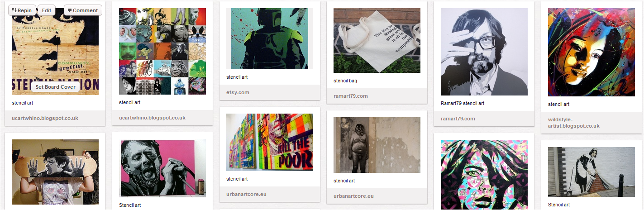This screenshot has height=210, width=644.
Task: Click Set Board Cover button
Action: (56, 87)
